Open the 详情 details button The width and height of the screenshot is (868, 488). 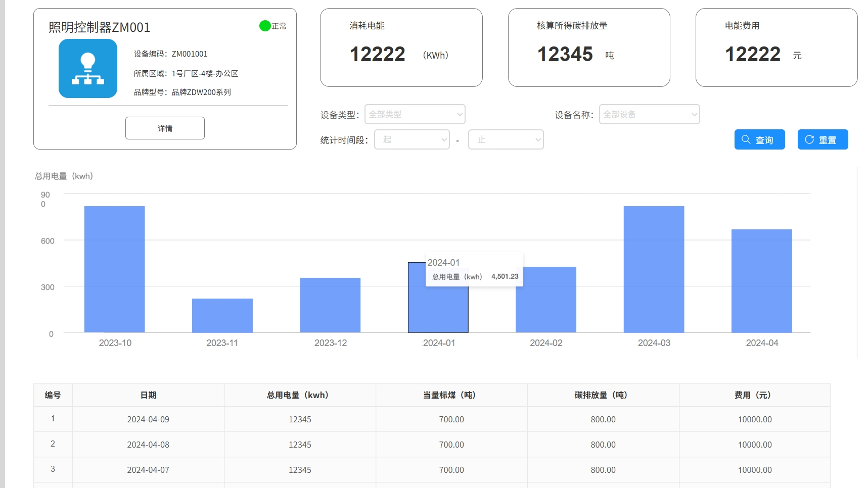pyautogui.click(x=165, y=128)
